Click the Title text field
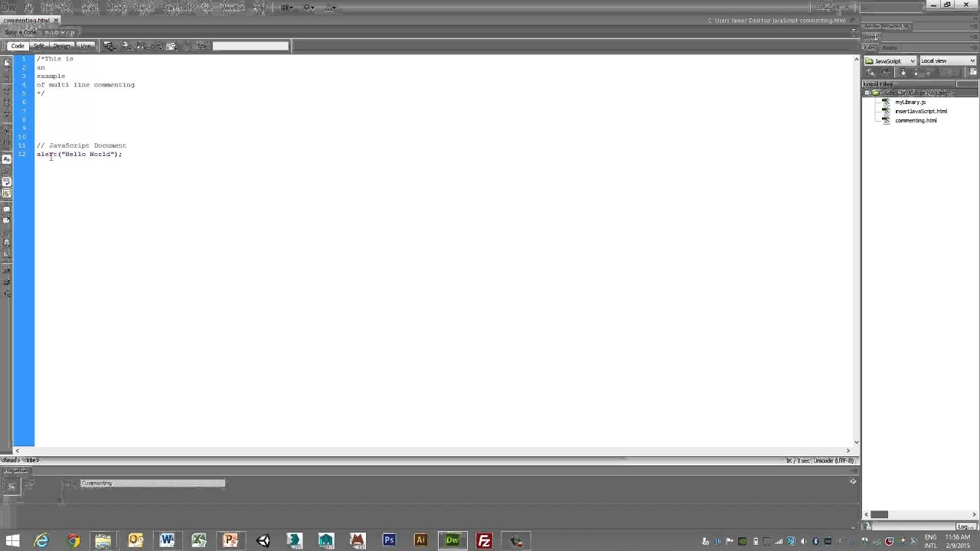 pyautogui.click(x=250, y=46)
